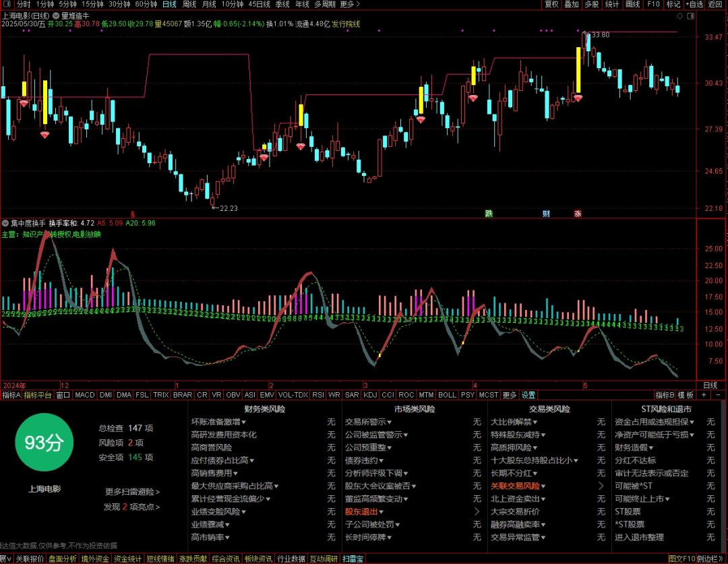Click the 复权 button in top toolbar

pos(551,4)
